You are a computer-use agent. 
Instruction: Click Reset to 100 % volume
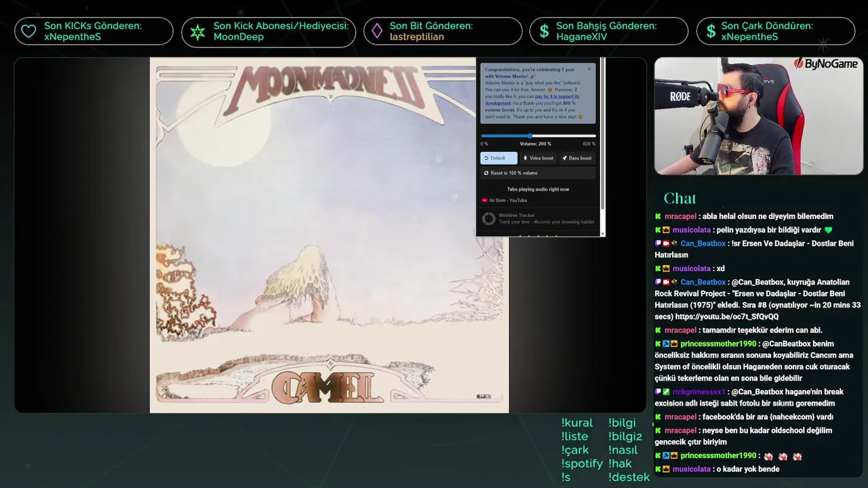[x=538, y=173]
